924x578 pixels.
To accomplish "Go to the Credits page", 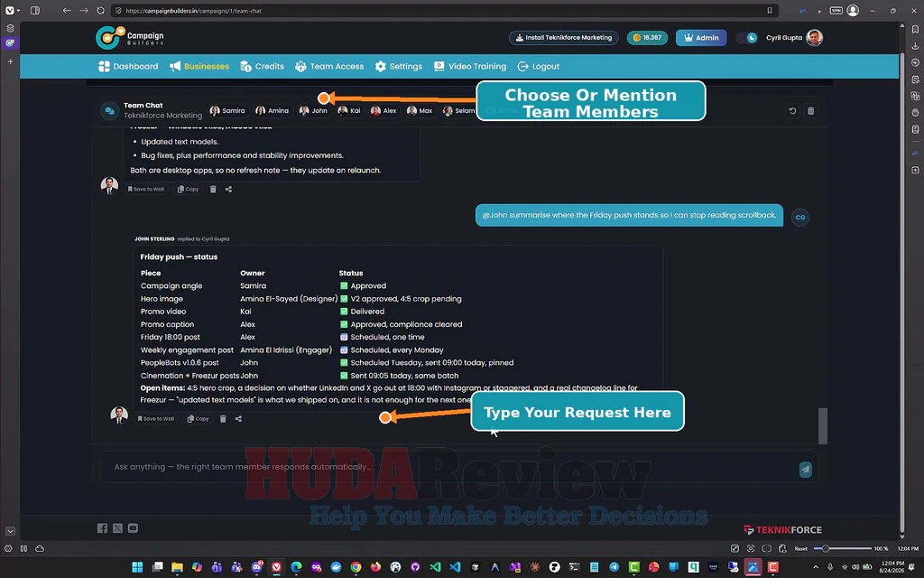I will click(263, 66).
